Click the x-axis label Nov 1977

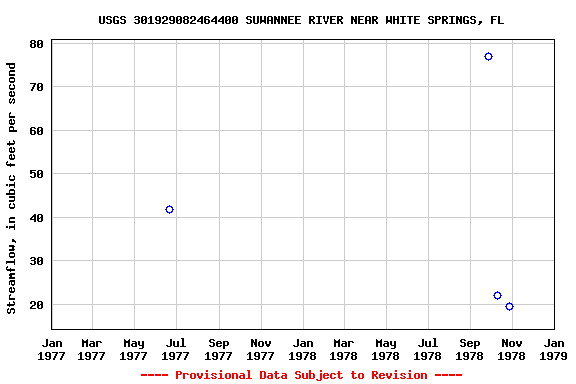click(260, 349)
